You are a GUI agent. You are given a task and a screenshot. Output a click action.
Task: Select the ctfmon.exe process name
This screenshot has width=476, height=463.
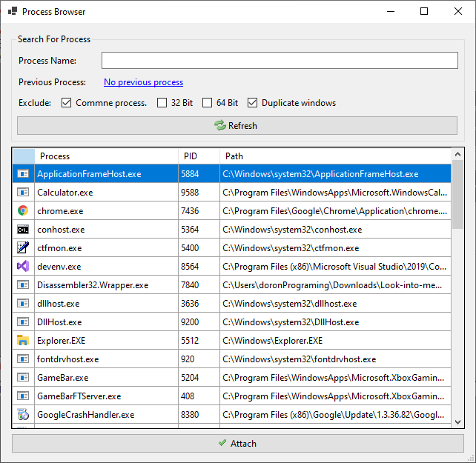(x=59, y=248)
